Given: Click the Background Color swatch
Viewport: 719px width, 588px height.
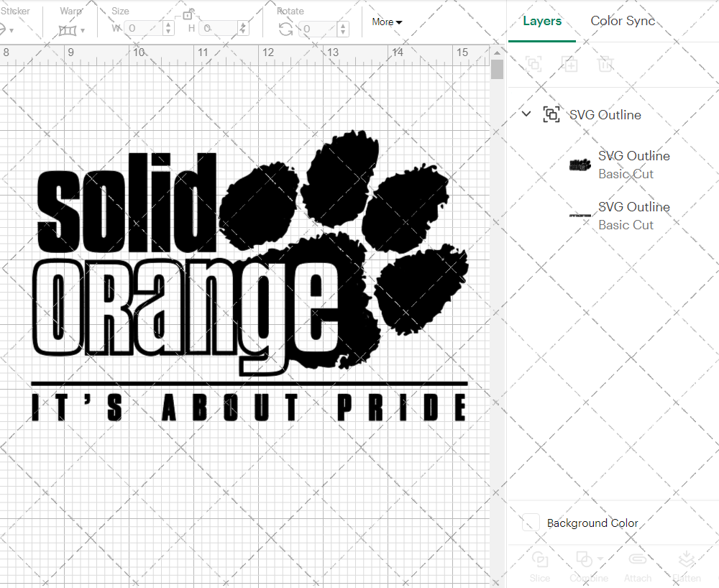Looking at the screenshot, I should (530, 523).
